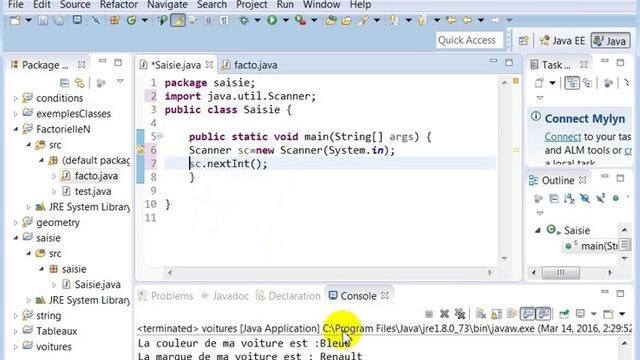Image resolution: width=640 pixels, height=360 pixels.
Task: Place cursor on line 6 Scanner code
Action: 292,150
